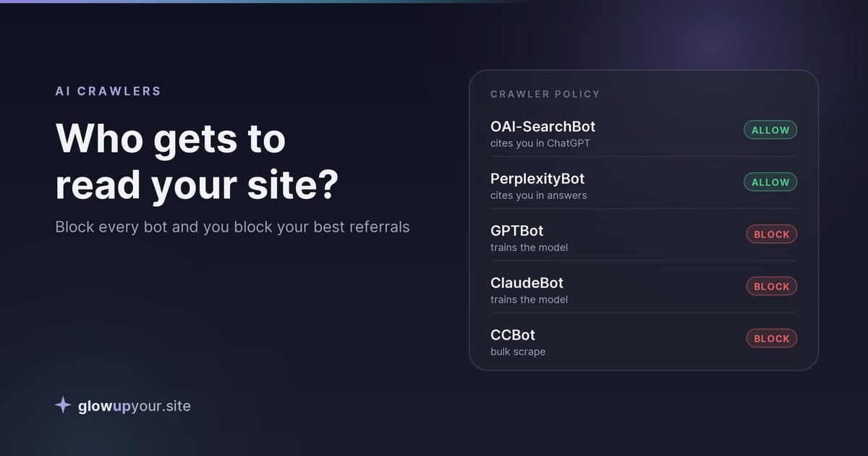Toggle the BLOCK badge for GPTBot
The image size is (868, 456).
(772, 235)
